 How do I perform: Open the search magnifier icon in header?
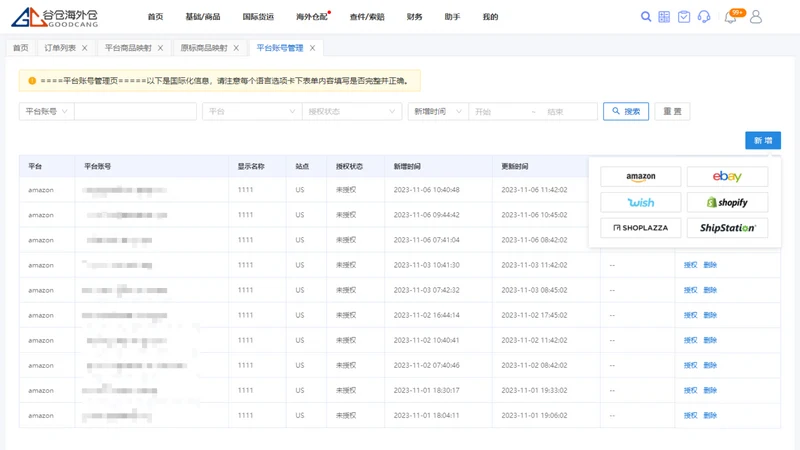pyautogui.click(x=645, y=17)
